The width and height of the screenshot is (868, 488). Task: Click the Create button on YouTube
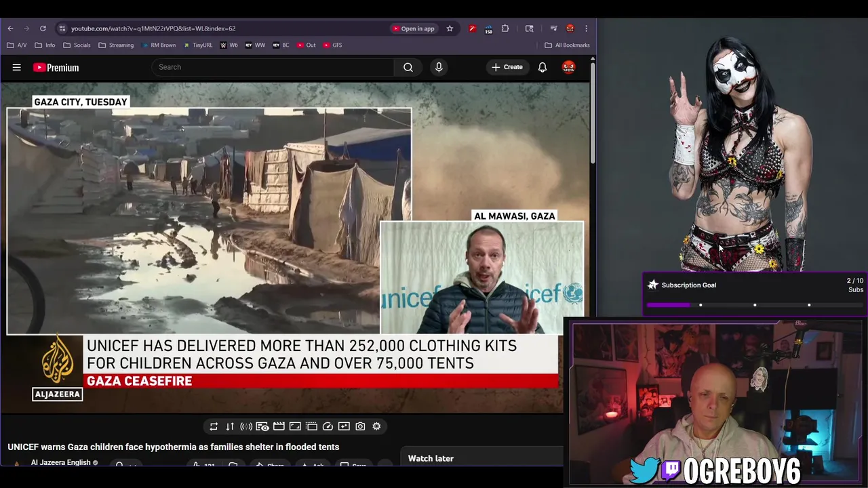(507, 67)
